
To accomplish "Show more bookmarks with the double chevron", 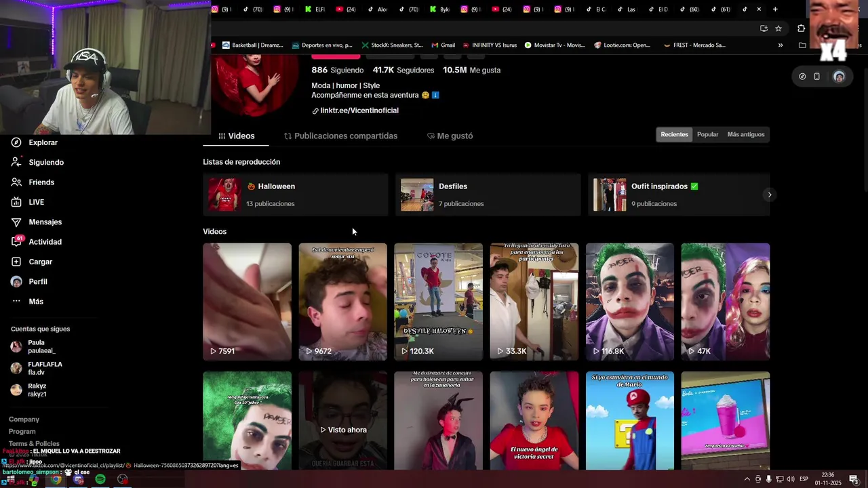I will point(781,45).
